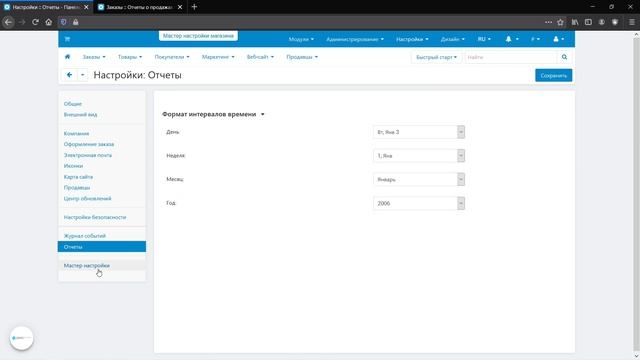Open the Неделя format dropdown

[419, 156]
